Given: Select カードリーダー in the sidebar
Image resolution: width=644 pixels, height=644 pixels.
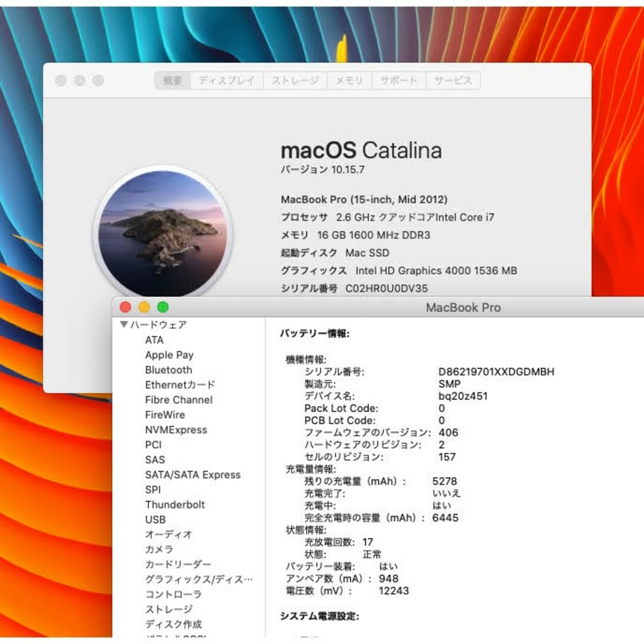Looking at the screenshot, I should point(178,565).
